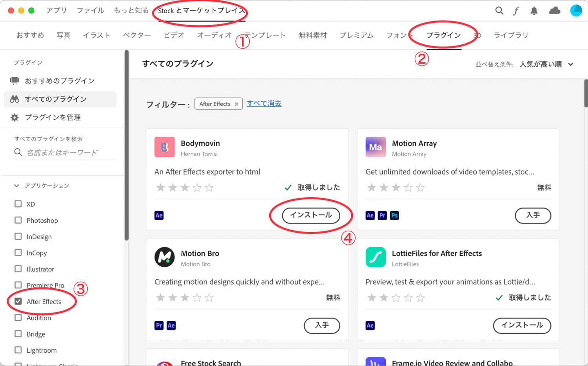588x366 pixels.
Task: Open おすすめのプラグイン in sidebar
Action: (60, 81)
